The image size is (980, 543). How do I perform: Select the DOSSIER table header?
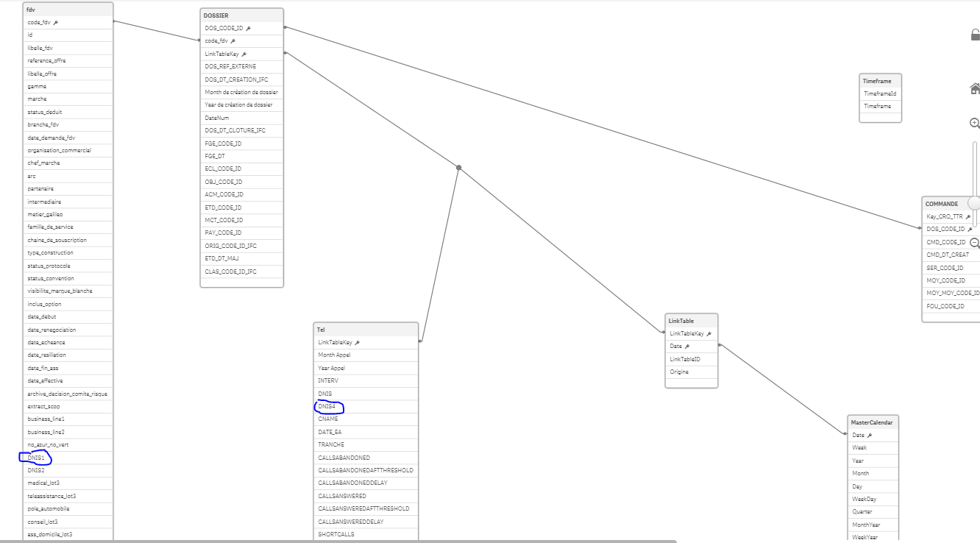[x=242, y=15]
